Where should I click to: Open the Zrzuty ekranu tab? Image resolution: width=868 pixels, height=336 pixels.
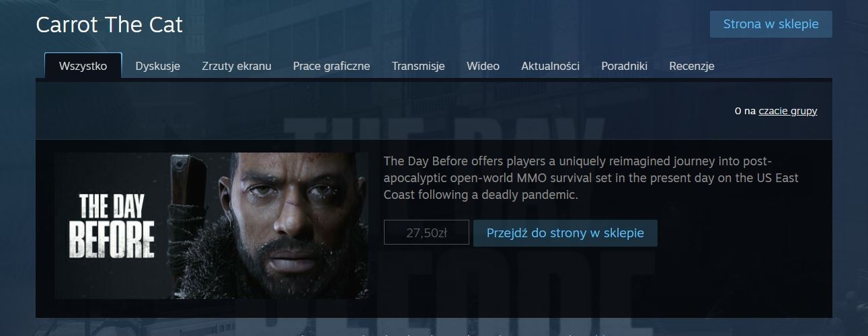(237, 66)
